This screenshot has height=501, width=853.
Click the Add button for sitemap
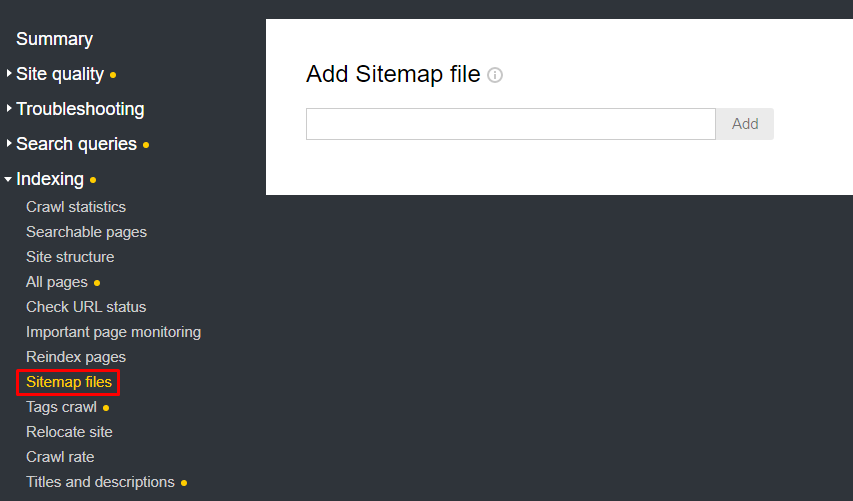point(745,124)
